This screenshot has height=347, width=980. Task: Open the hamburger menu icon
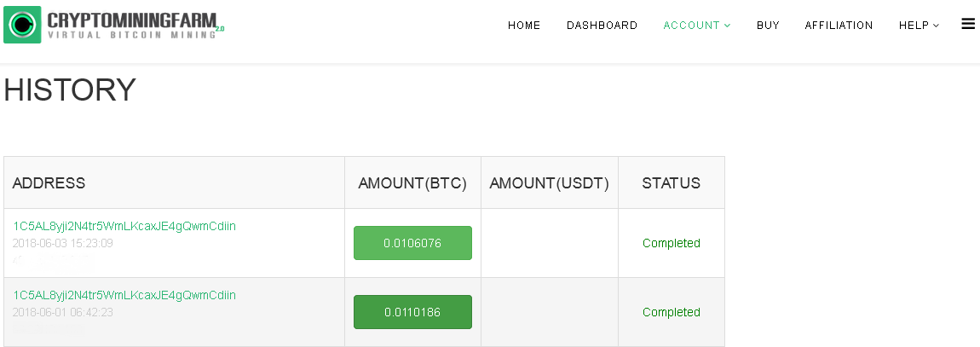[967, 25]
